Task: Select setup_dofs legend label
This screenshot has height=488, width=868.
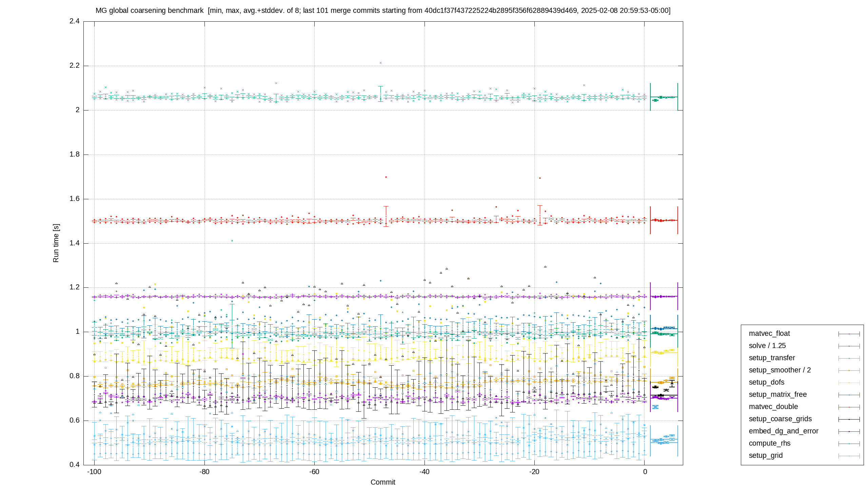Action: (767, 382)
